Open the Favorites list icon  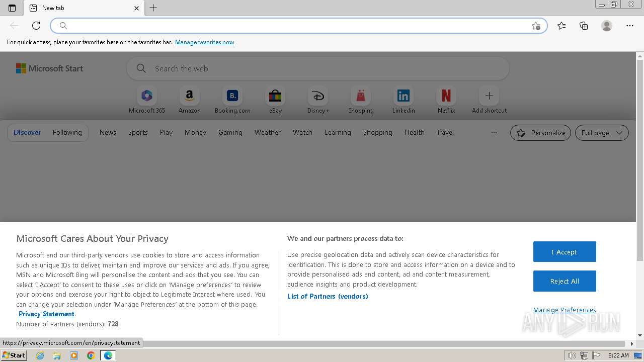pos(561,26)
